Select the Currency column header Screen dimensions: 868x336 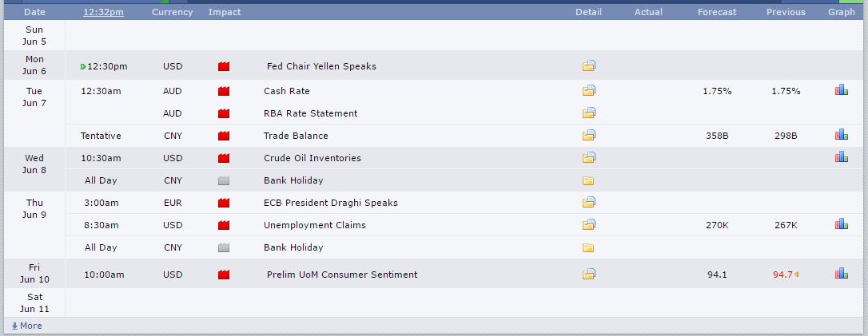point(172,12)
